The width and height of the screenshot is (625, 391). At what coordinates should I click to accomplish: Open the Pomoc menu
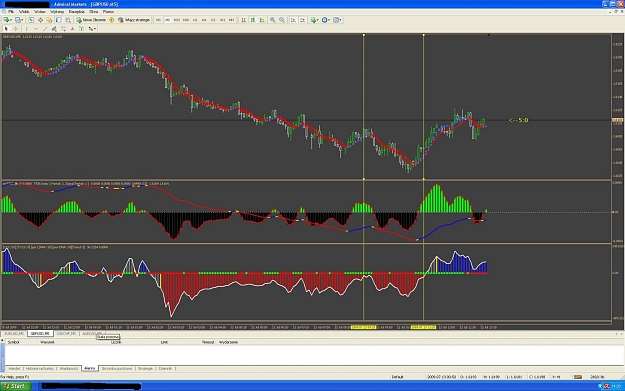108,12
